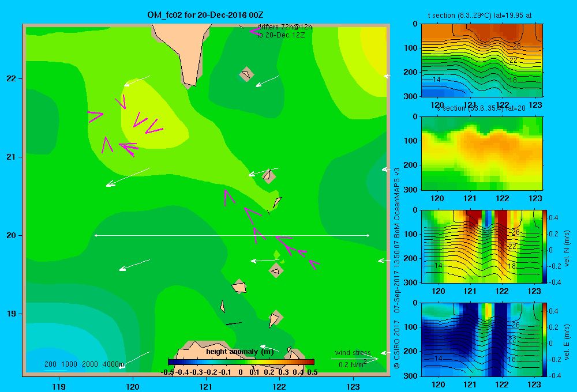Click latitude tick label 19 on main map
577x392 pixels.
pyautogui.click(x=12, y=314)
